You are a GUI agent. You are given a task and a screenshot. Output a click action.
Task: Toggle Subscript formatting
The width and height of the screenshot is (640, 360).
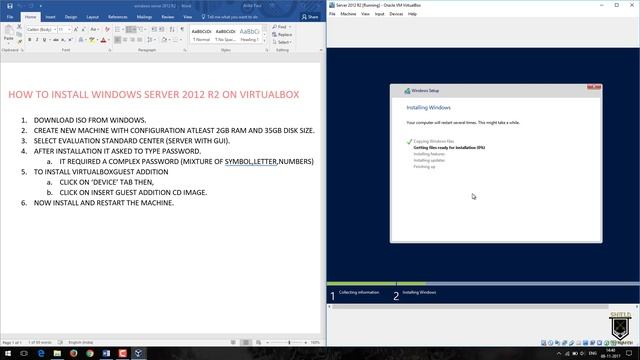tap(63, 40)
